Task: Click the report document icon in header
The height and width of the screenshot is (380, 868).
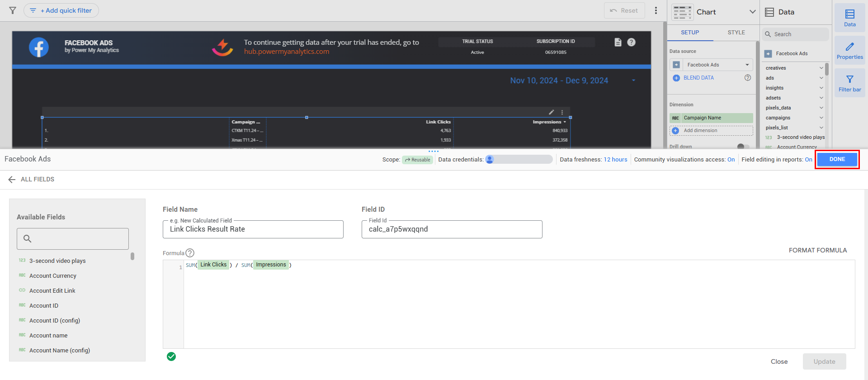Action: tap(618, 42)
